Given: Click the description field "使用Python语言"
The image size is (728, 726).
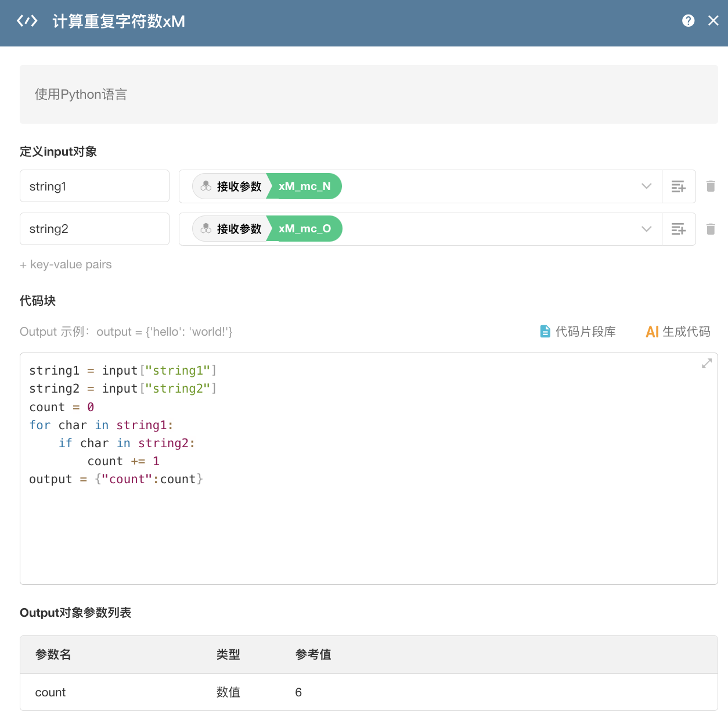Looking at the screenshot, I should [369, 95].
